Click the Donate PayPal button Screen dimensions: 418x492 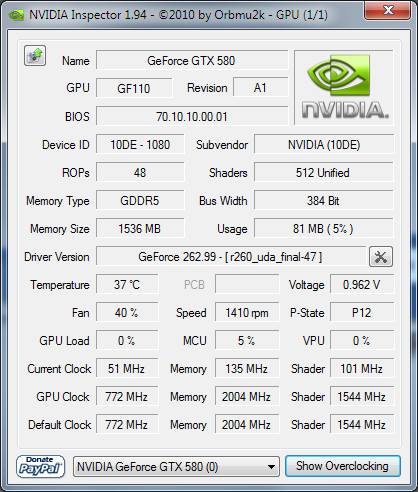coord(40,466)
